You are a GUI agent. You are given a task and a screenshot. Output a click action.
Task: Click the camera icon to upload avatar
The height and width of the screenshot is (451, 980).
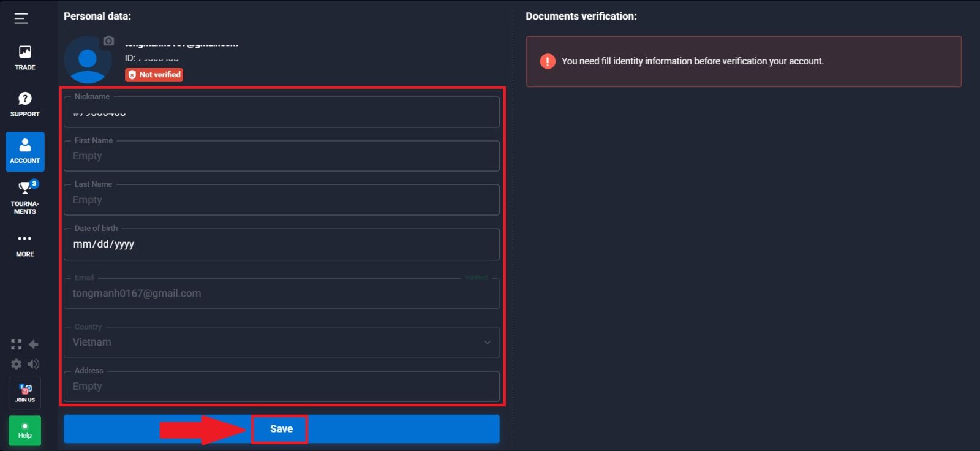click(x=108, y=41)
